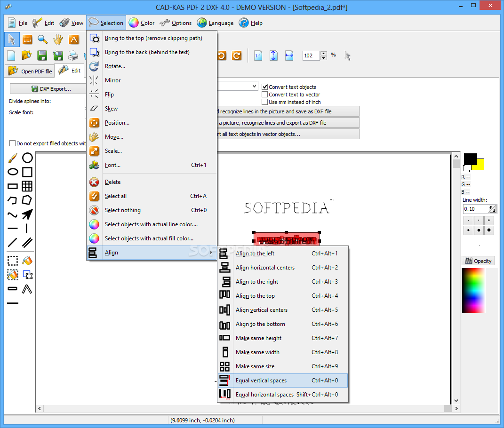The width and height of the screenshot is (504, 428).
Task: Click the redo orange arrow icon
Action: click(x=237, y=55)
